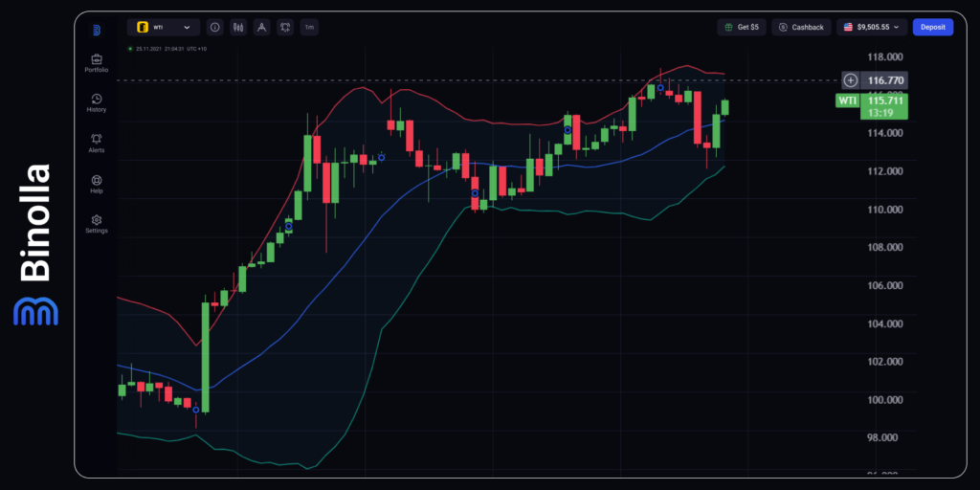Change the 1m timeframe selector
Image resolution: width=980 pixels, height=490 pixels.
pos(309,28)
